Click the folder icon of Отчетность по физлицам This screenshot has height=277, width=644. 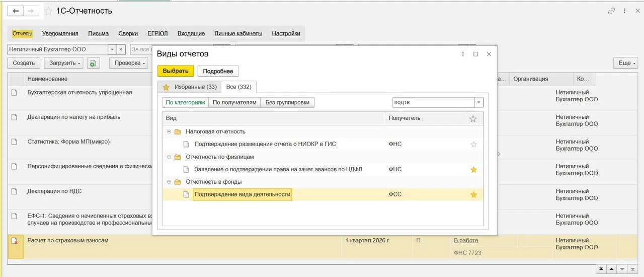coord(177,157)
